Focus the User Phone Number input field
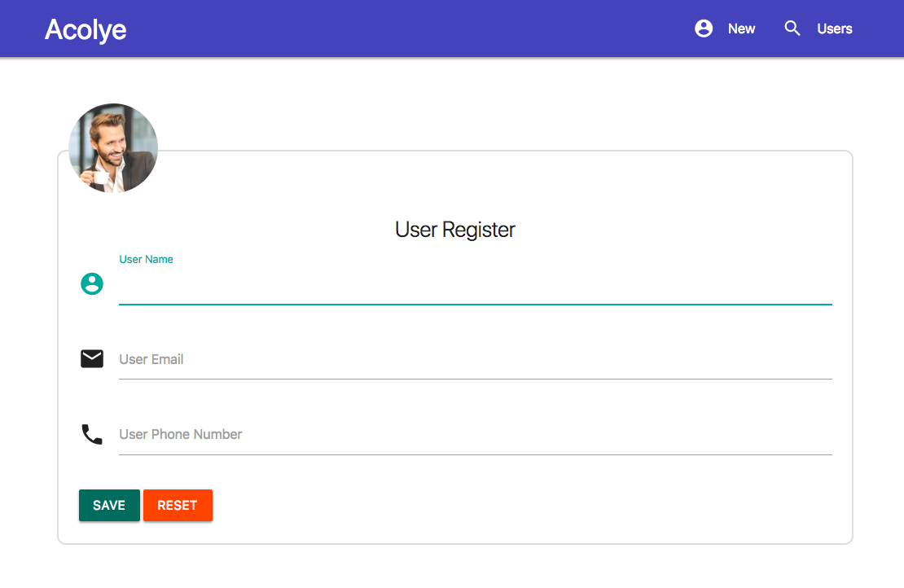The image size is (904, 588). [x=475, y=435]
